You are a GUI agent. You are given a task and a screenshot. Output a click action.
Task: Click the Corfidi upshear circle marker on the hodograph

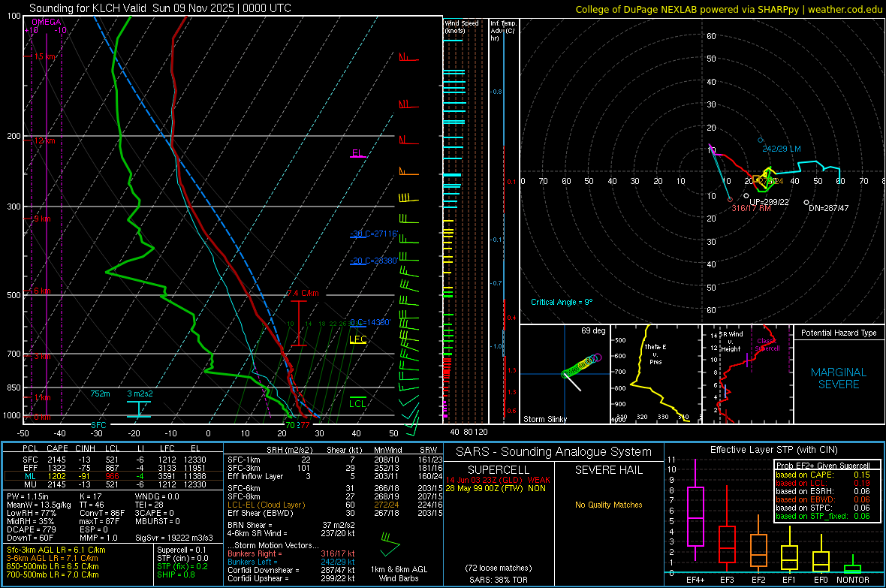(x=746, y=195)
